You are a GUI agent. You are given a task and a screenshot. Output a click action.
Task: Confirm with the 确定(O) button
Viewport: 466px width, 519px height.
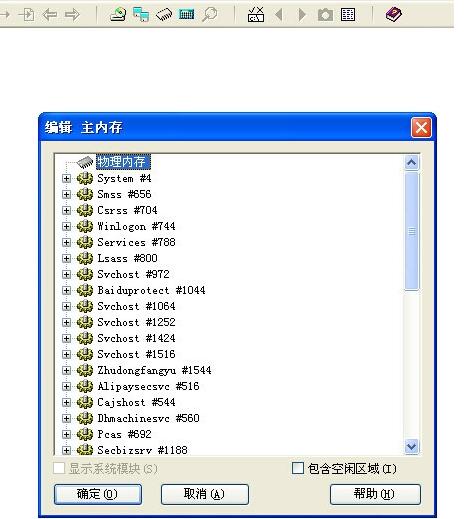[98, 494]
